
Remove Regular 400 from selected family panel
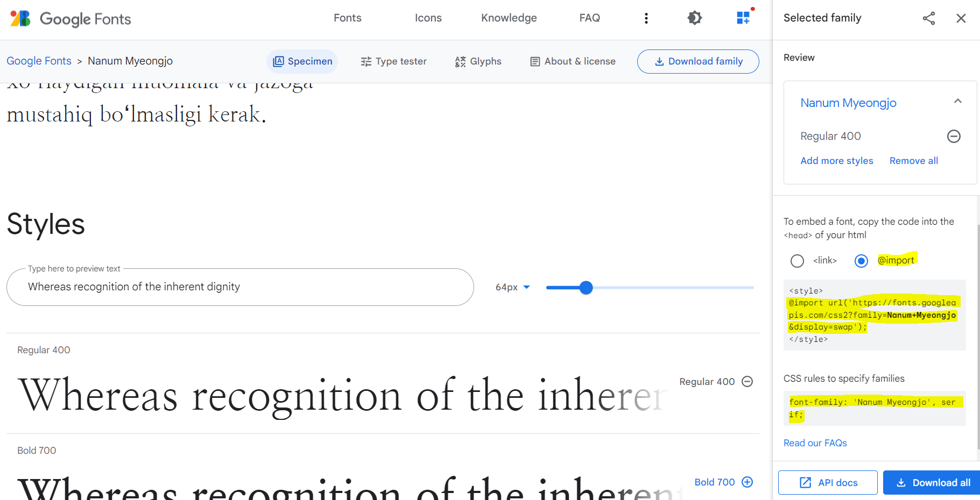pyautogui.click(x=954, y=136)
